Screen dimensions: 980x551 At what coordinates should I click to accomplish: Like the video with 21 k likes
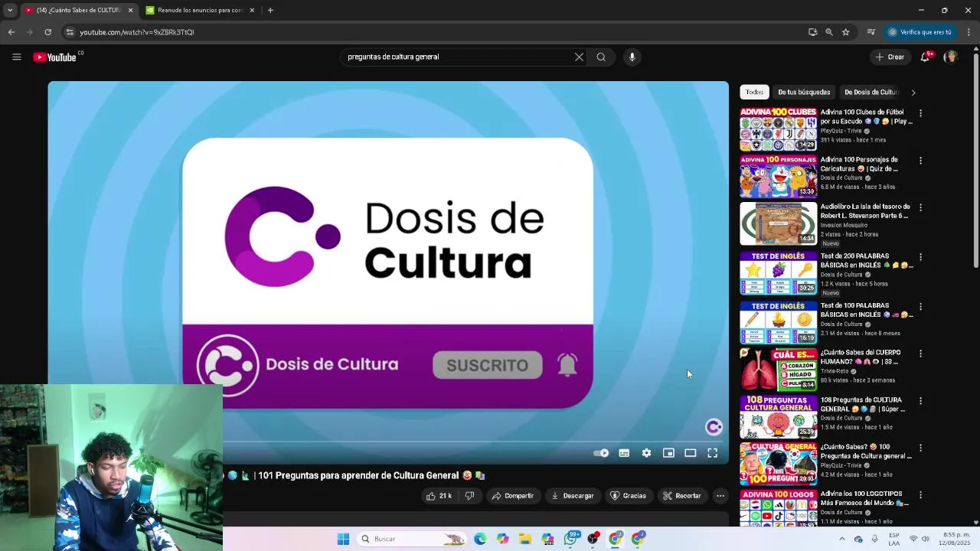click(439, 496)
